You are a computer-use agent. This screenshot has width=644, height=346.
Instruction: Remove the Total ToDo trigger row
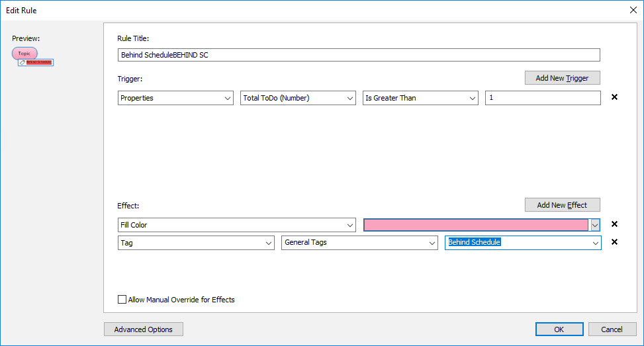pos(614,98)
